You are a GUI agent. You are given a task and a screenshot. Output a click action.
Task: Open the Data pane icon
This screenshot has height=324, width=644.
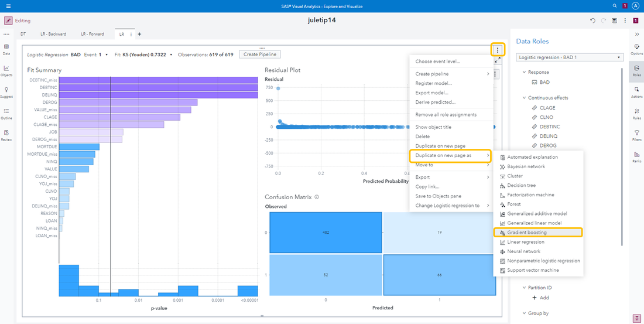click(6, 47)
